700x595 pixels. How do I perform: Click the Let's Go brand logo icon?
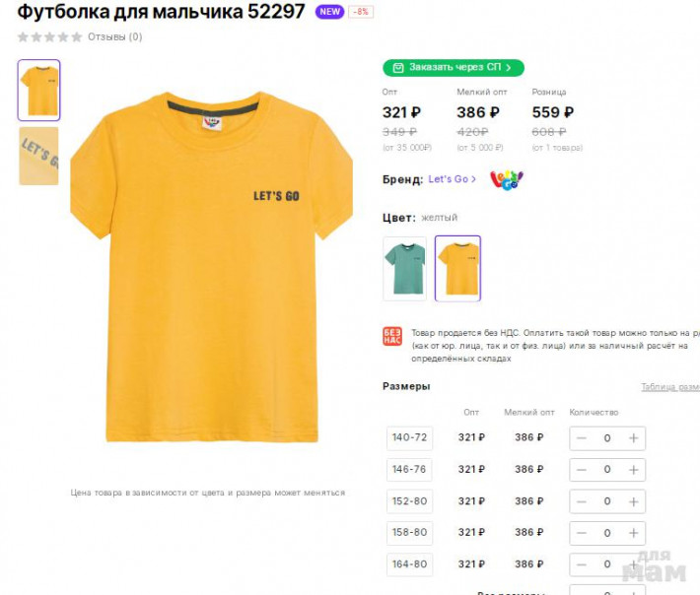coord(507,179)
